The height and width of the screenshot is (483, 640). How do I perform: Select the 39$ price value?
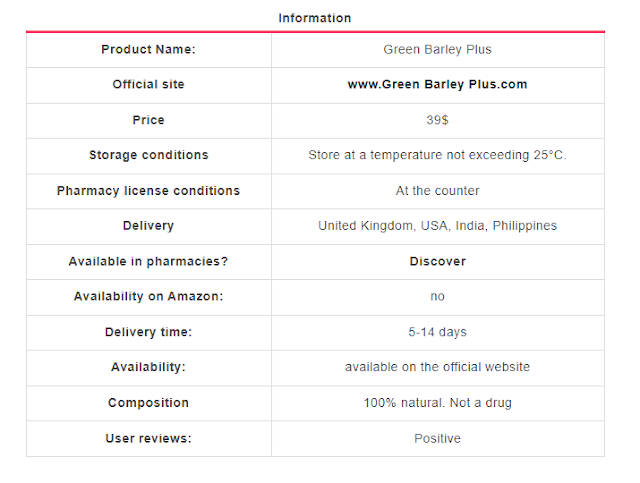(437, 120)
